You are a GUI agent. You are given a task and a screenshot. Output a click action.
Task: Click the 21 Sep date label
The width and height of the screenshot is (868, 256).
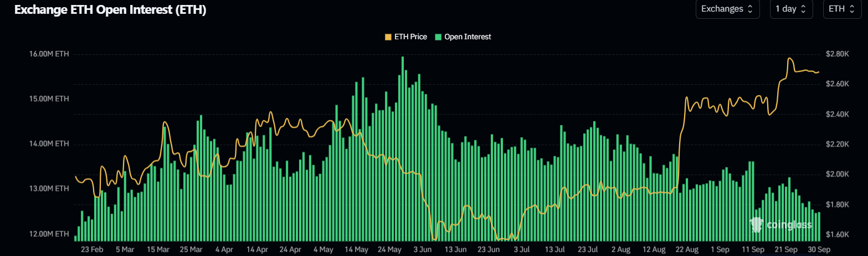pyautogui.click(x=787, y=249)
